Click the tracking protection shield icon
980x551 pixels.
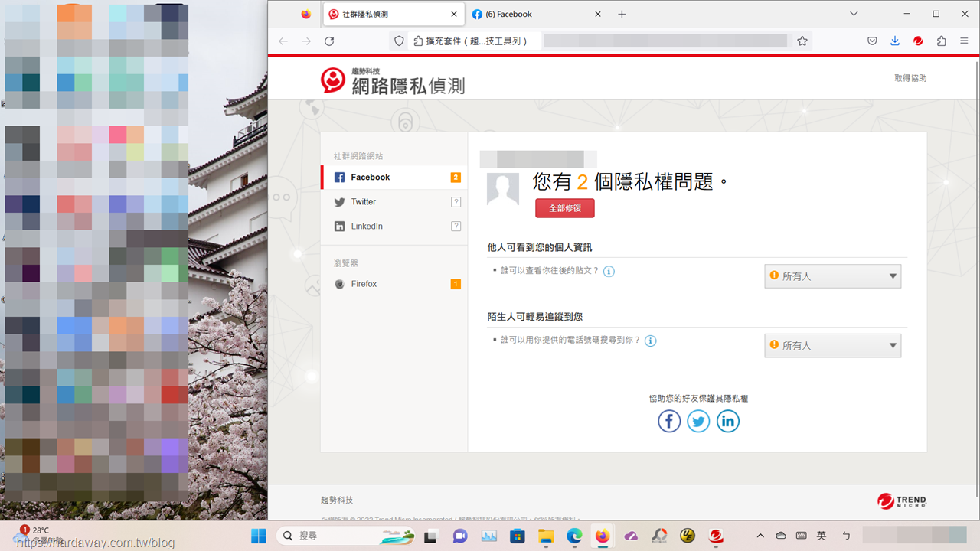coord(398,41)
